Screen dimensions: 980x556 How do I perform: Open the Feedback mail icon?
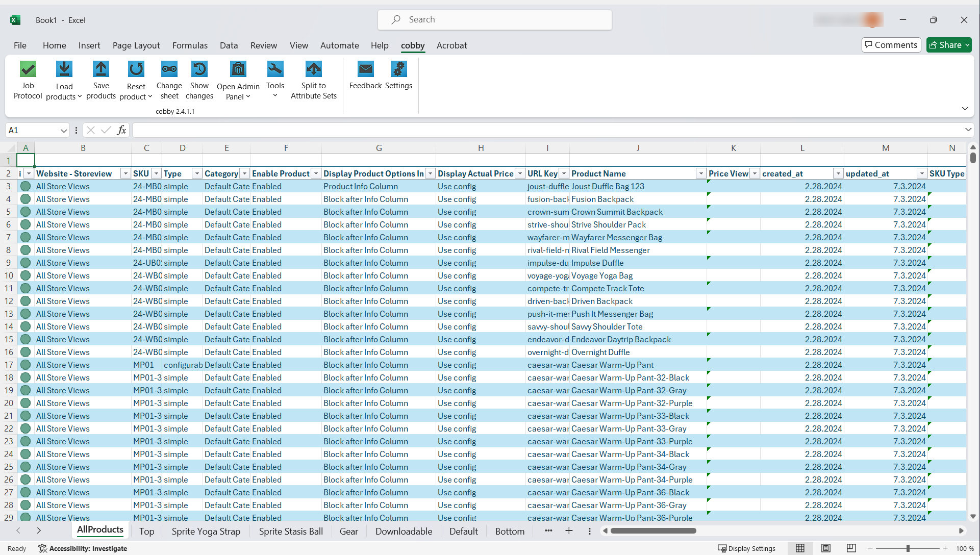(365, 69)
